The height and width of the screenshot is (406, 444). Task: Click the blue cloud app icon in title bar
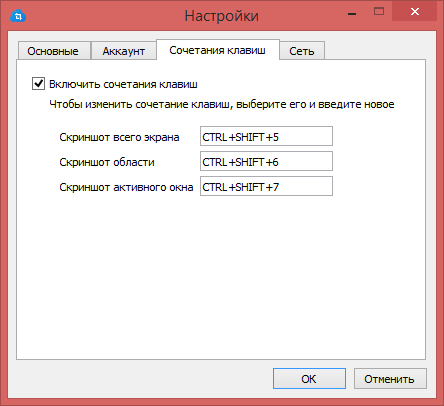[x=18, y=16]
